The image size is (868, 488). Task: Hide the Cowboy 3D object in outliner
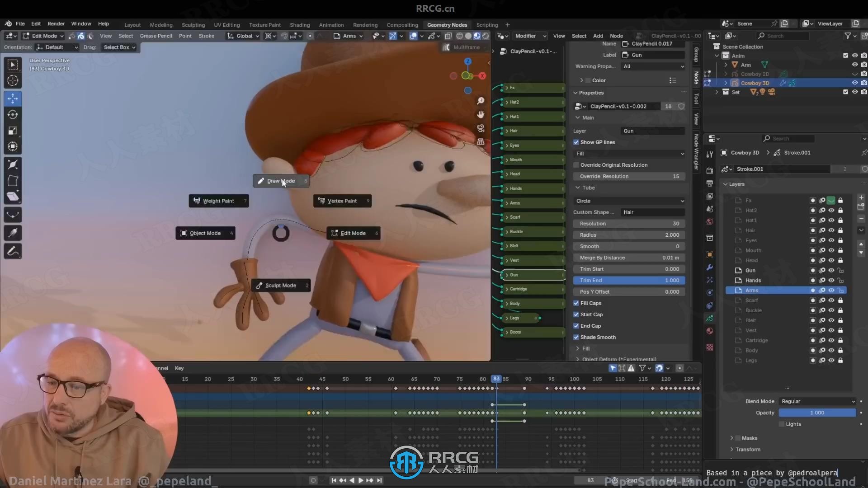click(855, 83)
